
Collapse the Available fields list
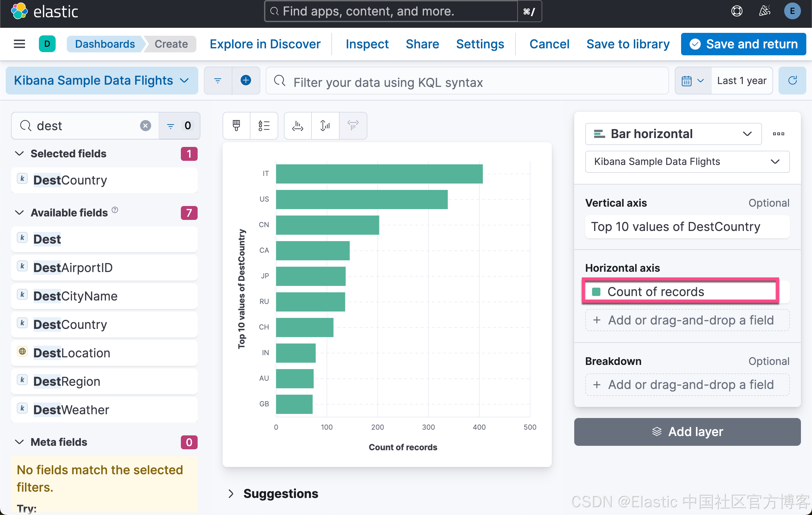point(20,213)
